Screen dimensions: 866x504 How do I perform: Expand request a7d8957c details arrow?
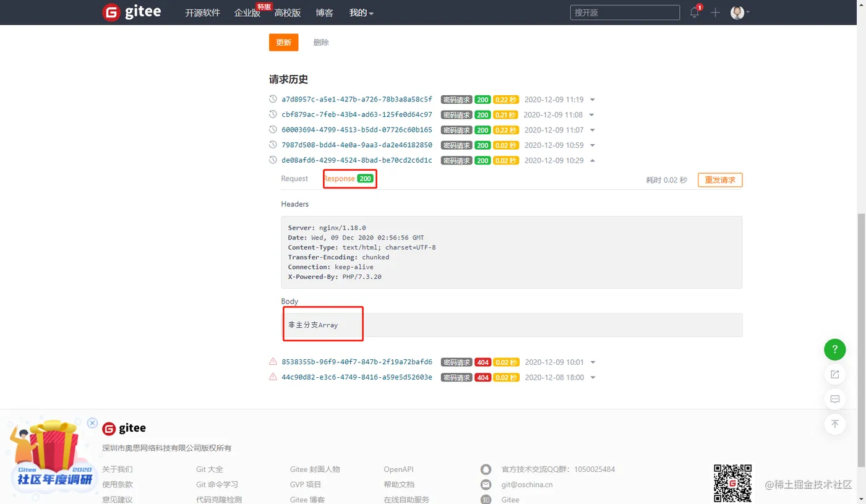pos(593,100)
